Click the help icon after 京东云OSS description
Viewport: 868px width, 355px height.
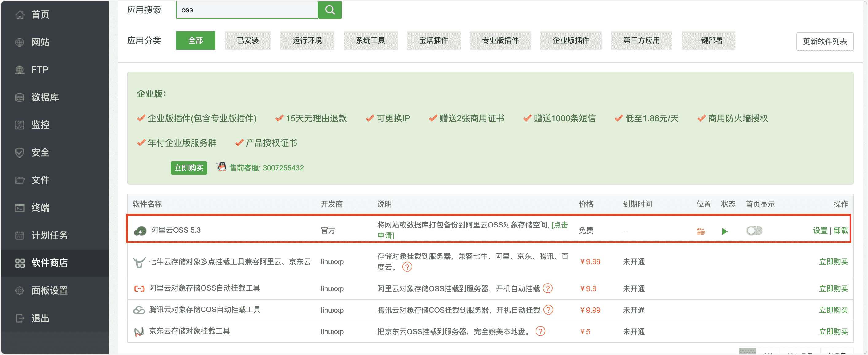[540, 331]
